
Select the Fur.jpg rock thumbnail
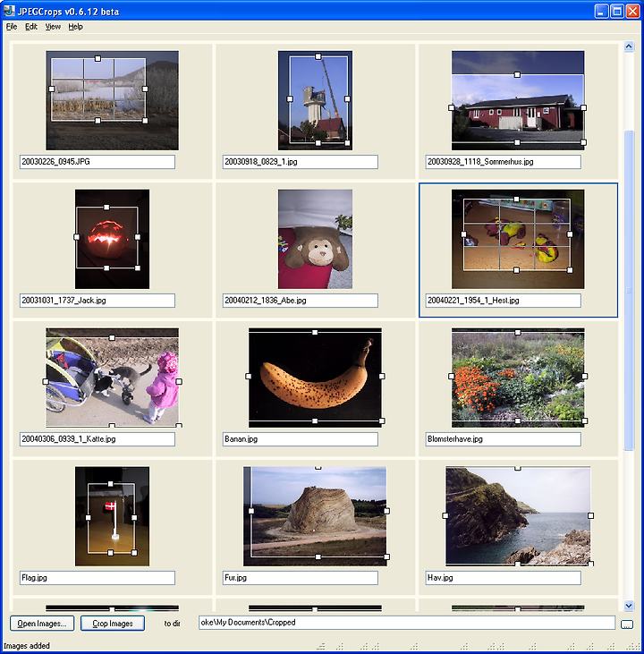pyautogui.click(x=316, y=516)
